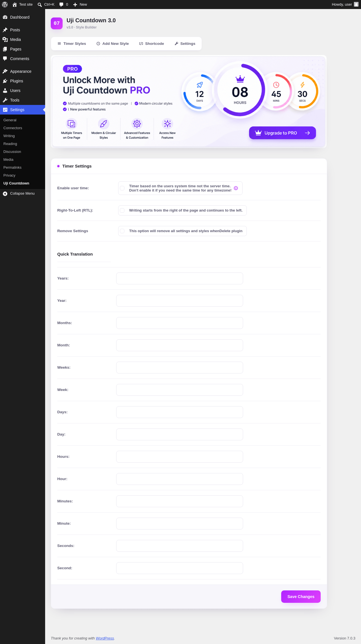
Task: Go to Reading settings
Action: 10,144
